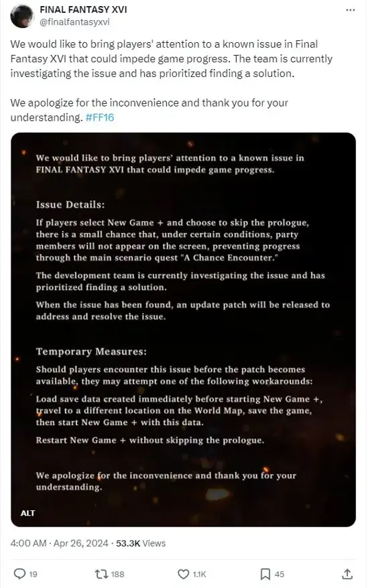The width and height of the screenshot is (368, 588).
Task: Open the @finalfantasyxvi handle link
Action: click(74, 21)
